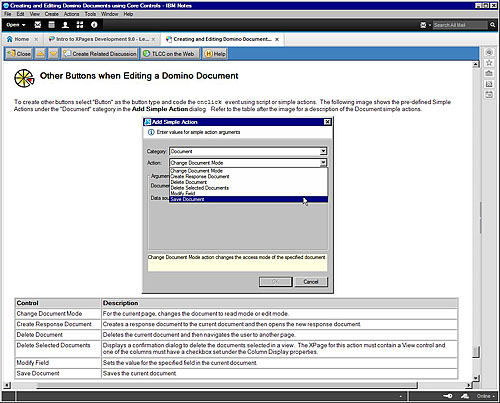Image resolution: width=500 pixels, height=403 pixels.
Task: Switch to the Home tab
Action: click(x=22, y=39)
